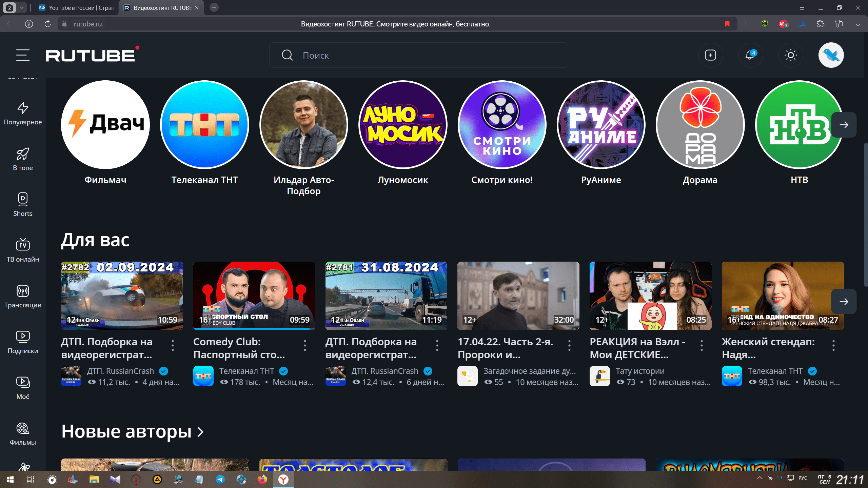Screen dimensions: 868x488
Task: Toggle the page bookmark in the address bar
Action: coord(727,24)
